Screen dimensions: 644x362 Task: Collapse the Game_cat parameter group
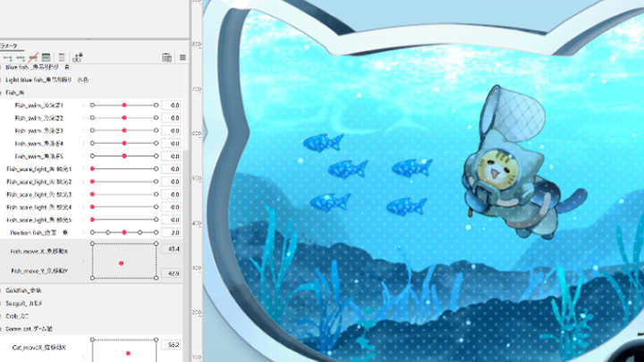(x=1, y=329)
